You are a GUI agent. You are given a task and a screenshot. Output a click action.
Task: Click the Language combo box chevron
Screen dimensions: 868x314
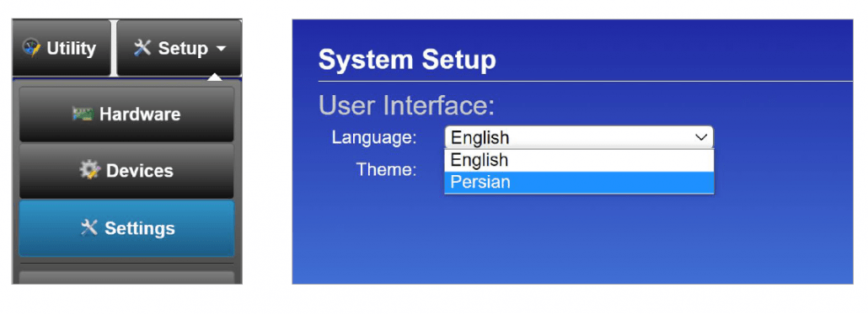[701, 137]
